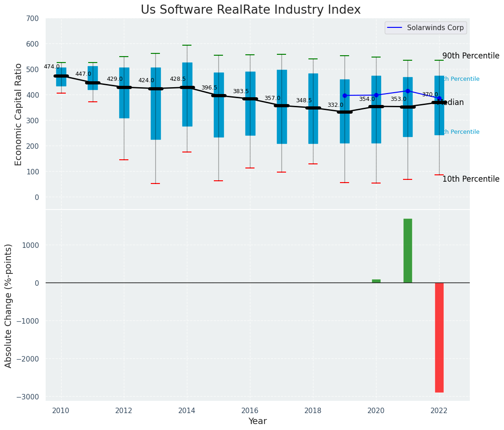Click the 428.5 median label in 2014

click(x=178, y=79)
